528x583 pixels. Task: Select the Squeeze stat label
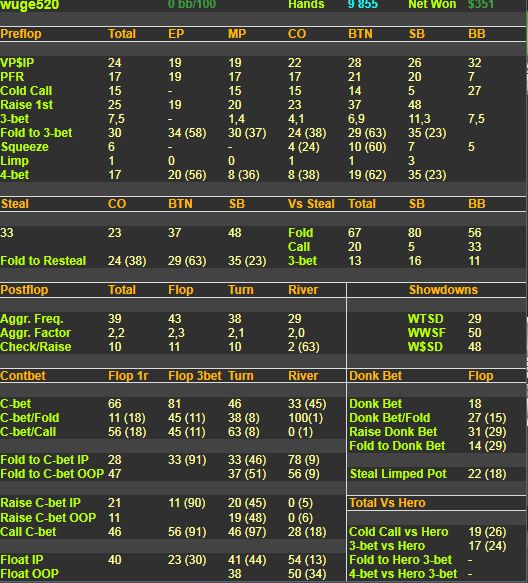coord(25,147)
